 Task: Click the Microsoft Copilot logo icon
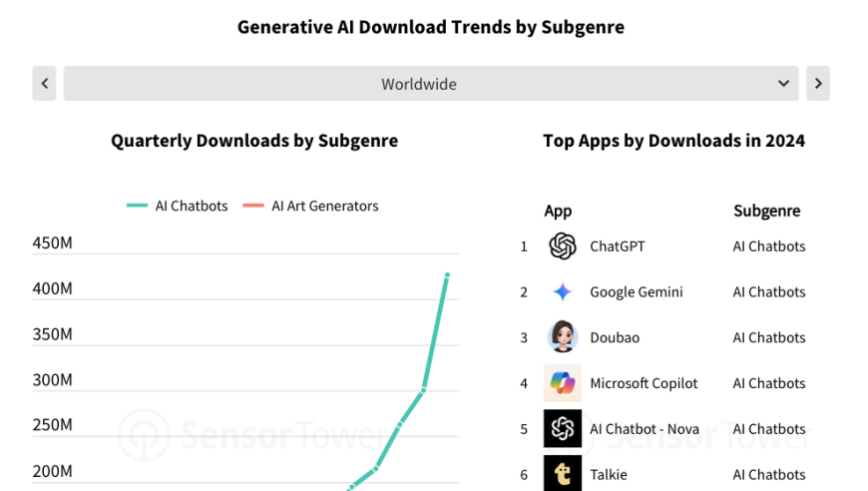563,382
